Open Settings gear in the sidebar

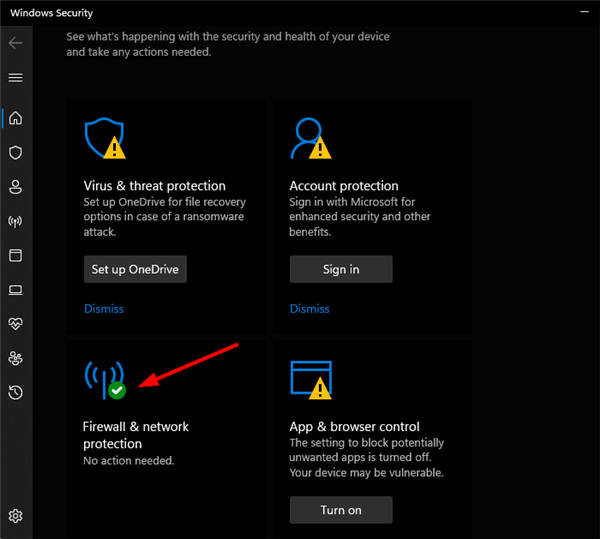15,516
